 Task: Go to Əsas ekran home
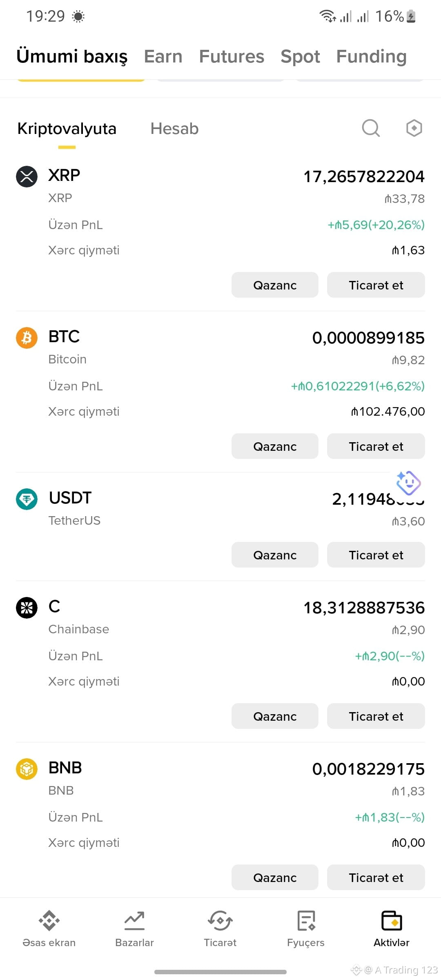point(49,929)
